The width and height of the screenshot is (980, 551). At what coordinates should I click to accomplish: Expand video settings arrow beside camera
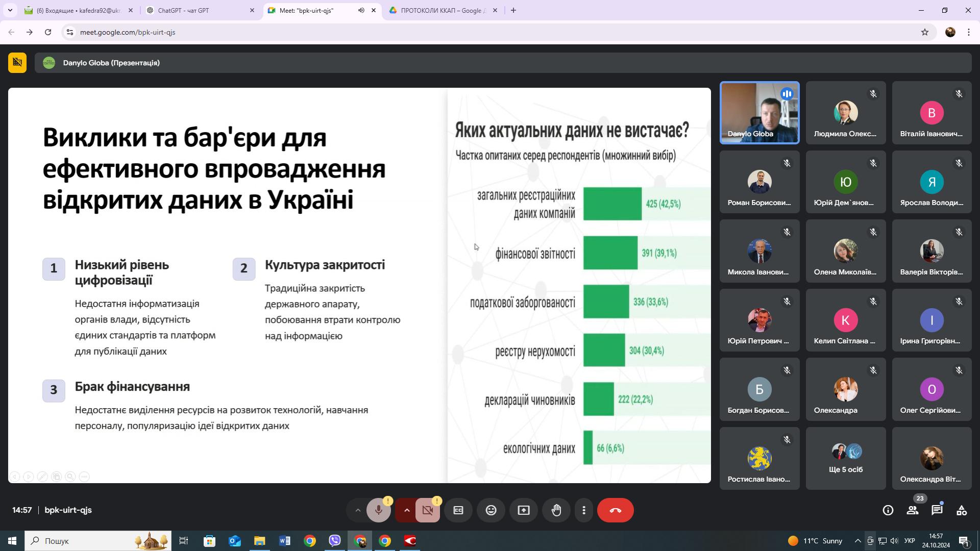click(x=407, y=510)
